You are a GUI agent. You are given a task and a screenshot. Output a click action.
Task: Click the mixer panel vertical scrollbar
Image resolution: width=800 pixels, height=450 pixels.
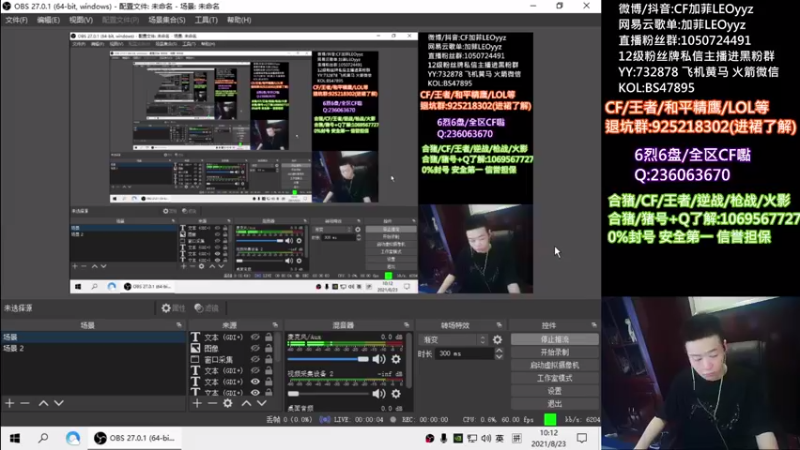pos(409,360)
